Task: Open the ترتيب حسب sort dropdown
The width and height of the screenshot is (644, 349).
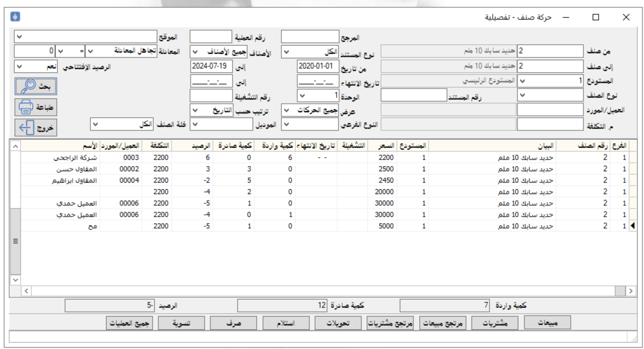Action: [195, 110]
